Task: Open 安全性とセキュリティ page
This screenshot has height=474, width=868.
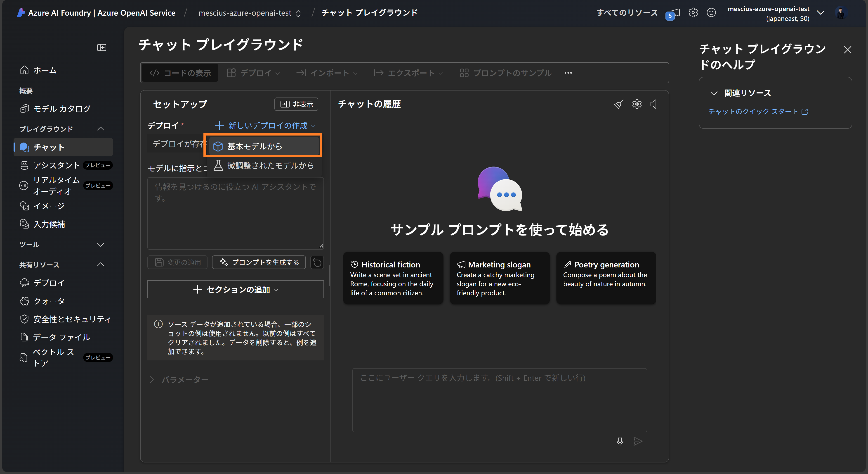Action: coord(66,319)
